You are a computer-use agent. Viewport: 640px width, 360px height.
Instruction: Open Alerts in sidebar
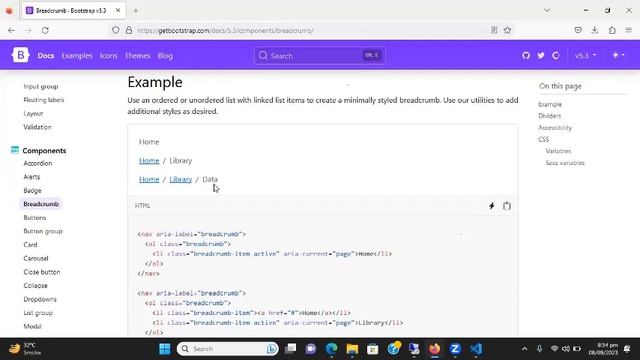coord(31,177)
